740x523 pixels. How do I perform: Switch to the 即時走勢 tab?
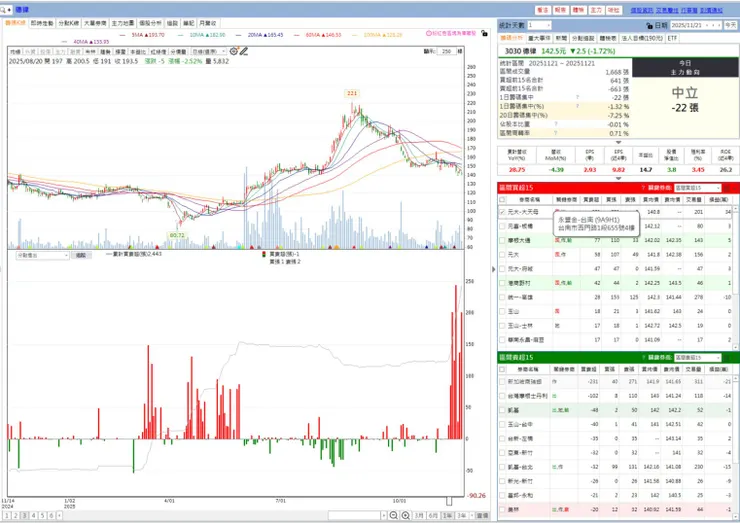pyautogui.click(x=42, y=23)
